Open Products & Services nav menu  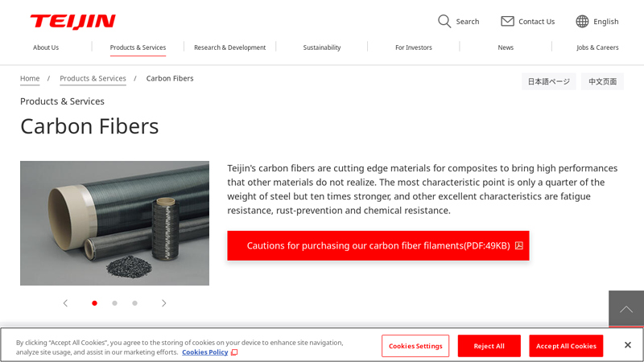coord(138,47)
